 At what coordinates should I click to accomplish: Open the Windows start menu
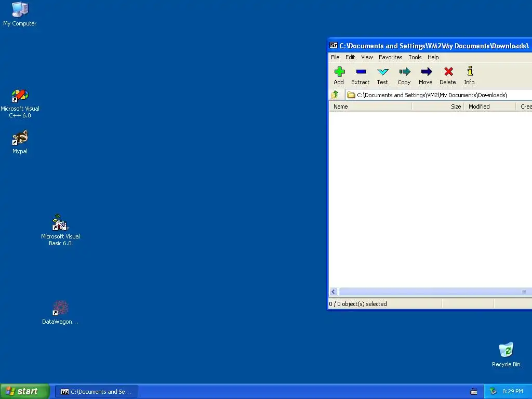[24, 391]
